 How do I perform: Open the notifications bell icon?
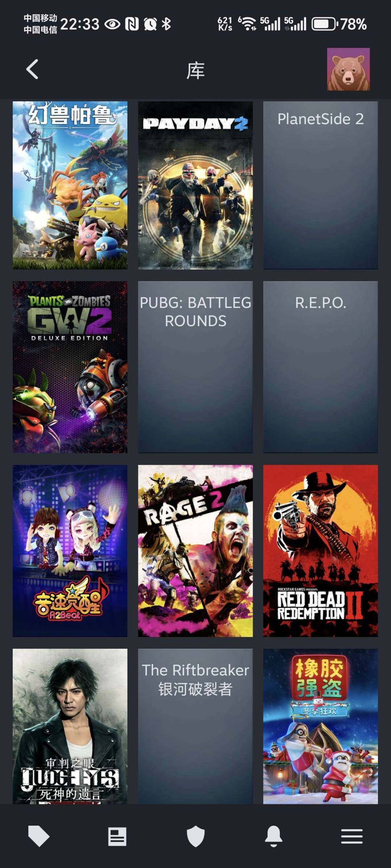(274, 836)
